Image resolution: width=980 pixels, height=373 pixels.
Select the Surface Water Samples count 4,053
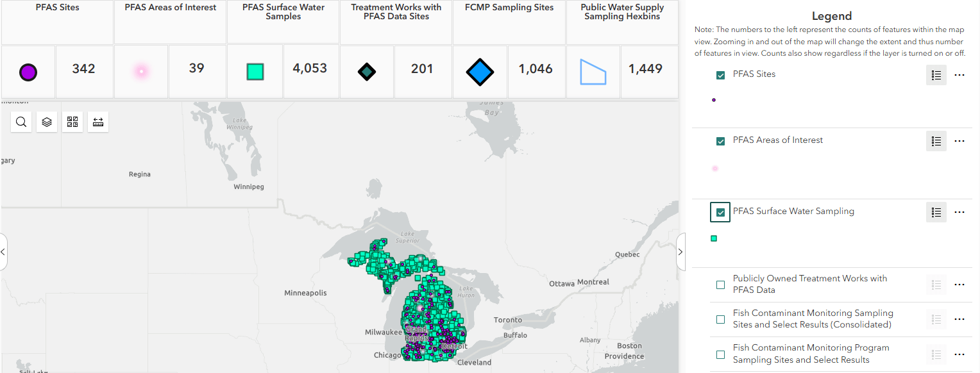(x=310, y=69)
